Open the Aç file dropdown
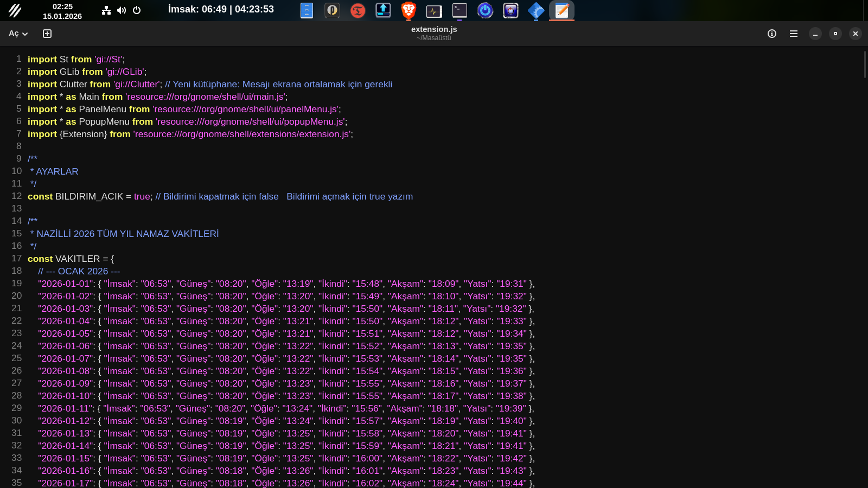 (x=18, y=34)
